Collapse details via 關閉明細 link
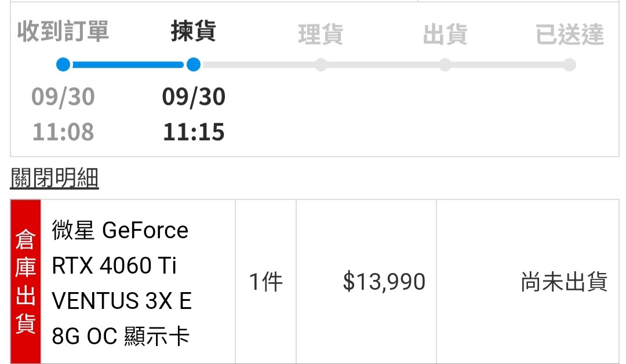Image resolution: width=626 pixels, height=364 pixels. coord(54,179)
